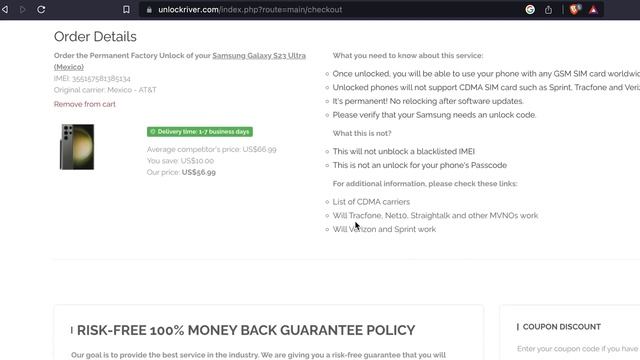Click the green Delivery time badge
This screenshot has height=360, width=640.
(200, 132)
